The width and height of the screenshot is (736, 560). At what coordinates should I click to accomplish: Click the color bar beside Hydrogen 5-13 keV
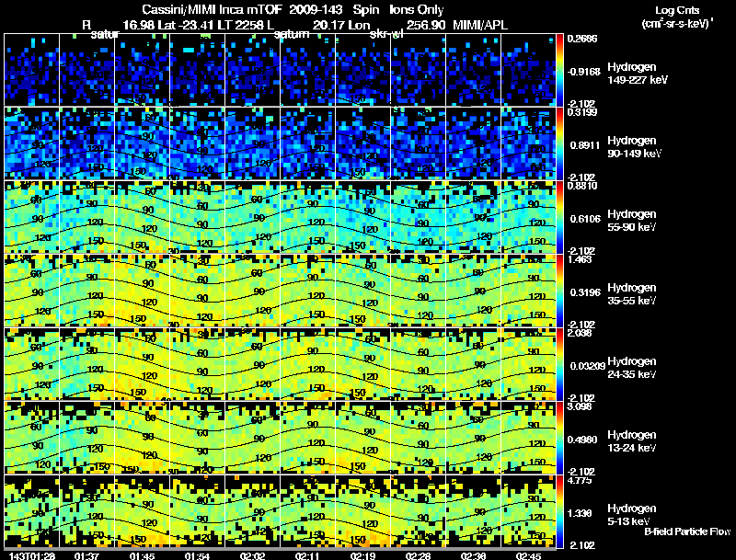pyautogui.click(x=559, y=511)
